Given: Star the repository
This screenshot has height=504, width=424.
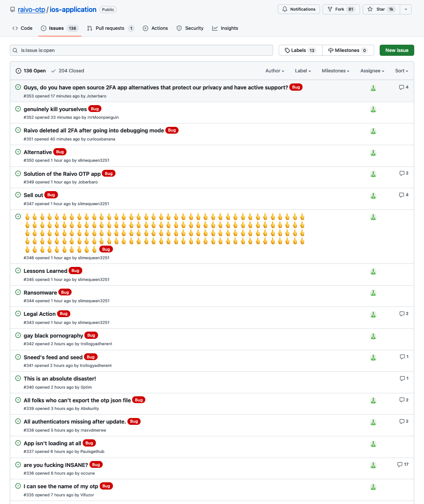Looking at the screenshot, I should pyautogui.click(x=381, y=9).
